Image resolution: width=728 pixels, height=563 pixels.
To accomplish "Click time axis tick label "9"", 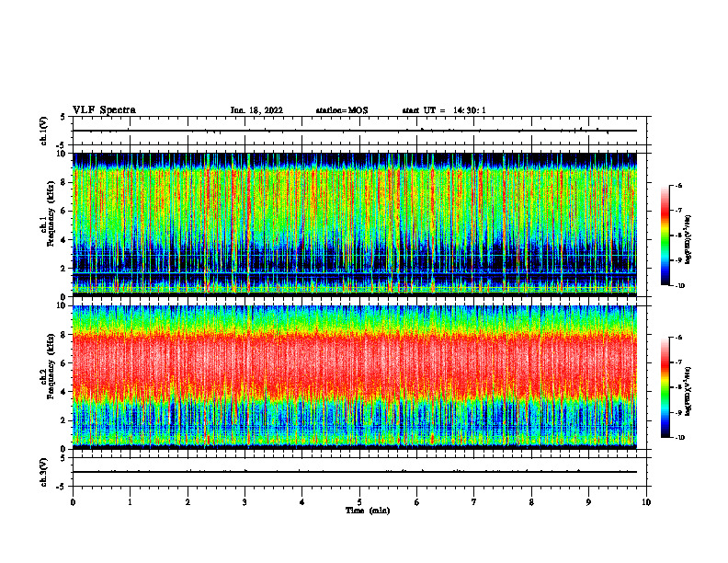I will pos(588,502).
